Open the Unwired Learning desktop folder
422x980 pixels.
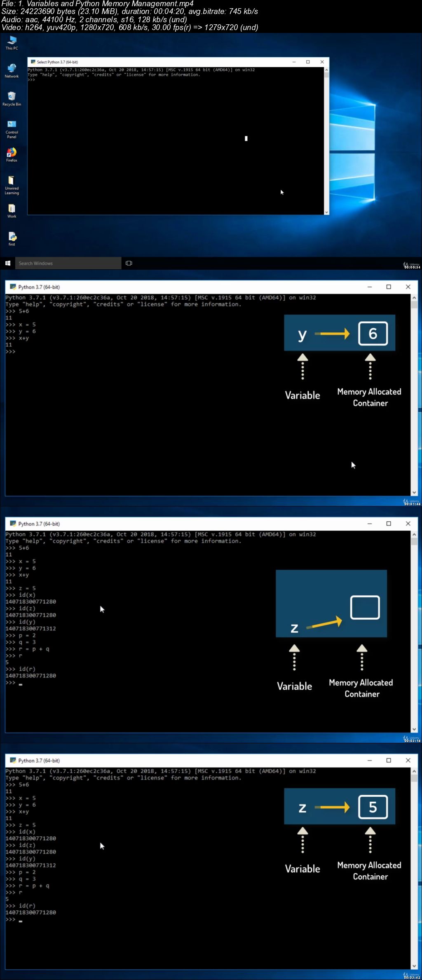(x=12, y=185)
